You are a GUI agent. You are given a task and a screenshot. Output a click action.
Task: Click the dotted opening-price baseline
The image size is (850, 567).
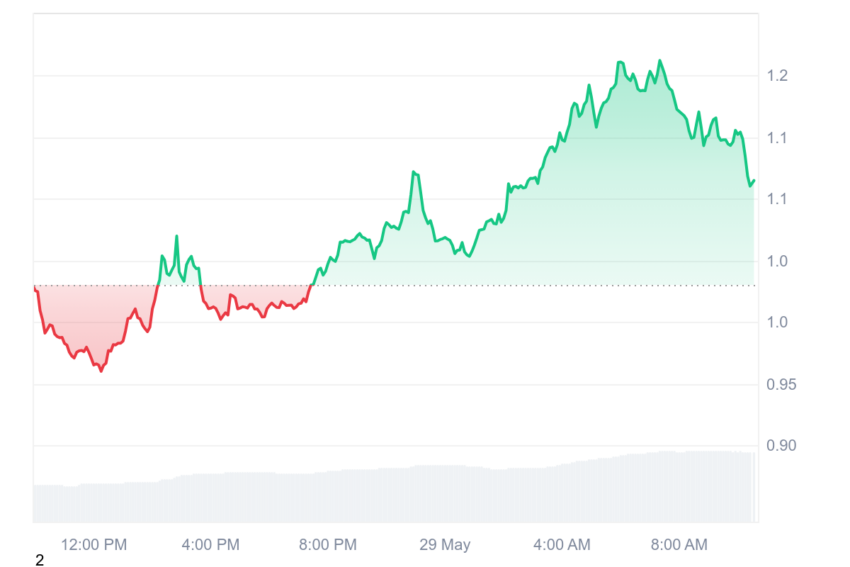(x=395, y=285)
